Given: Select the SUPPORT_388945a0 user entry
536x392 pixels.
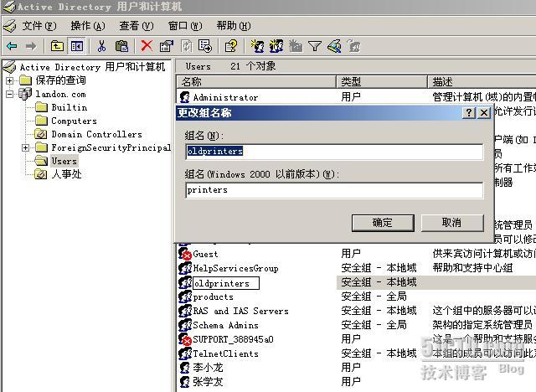Looking at the screenshot, I should 233,339.
